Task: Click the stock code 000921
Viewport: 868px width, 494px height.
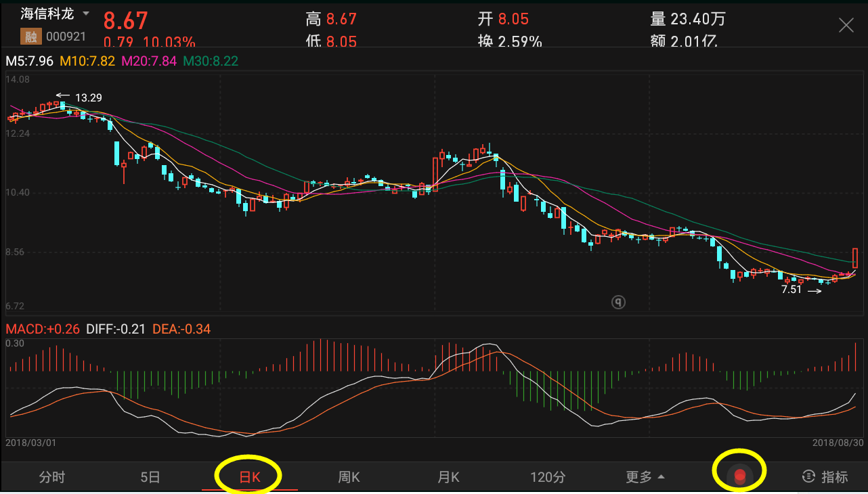Action: [x=66, y=37]
